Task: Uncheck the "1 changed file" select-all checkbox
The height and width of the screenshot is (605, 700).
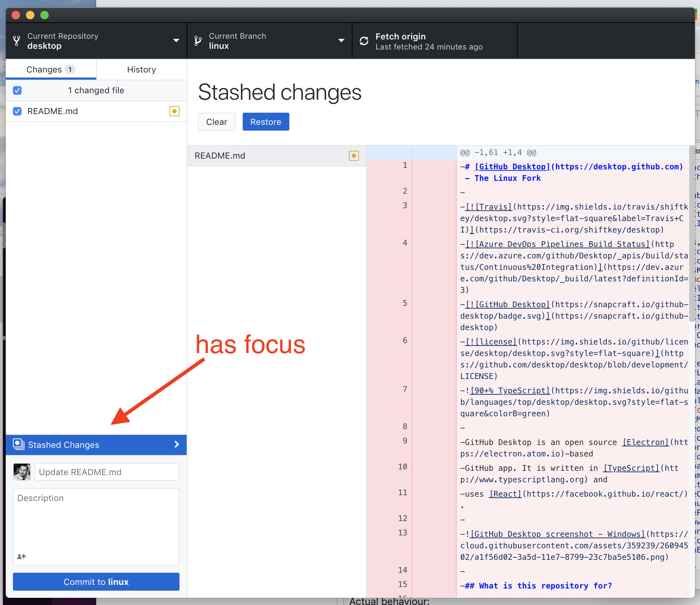Action: [x=17, y=90]
